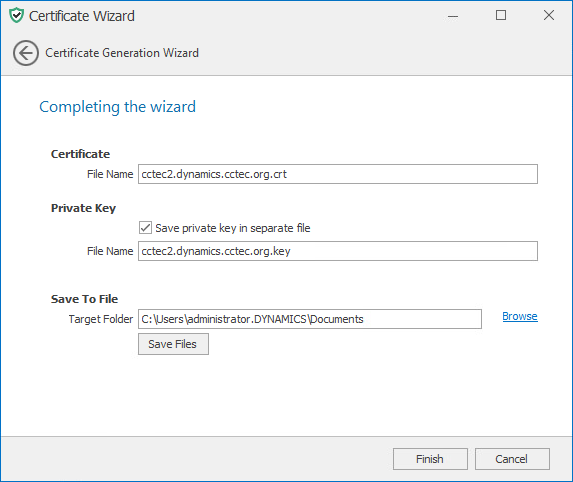The height and width of the screenshot is (482, 573).
Task: Minimize the Certificate Wizard window
Action: pyautogui.click(x=453, y=16)
